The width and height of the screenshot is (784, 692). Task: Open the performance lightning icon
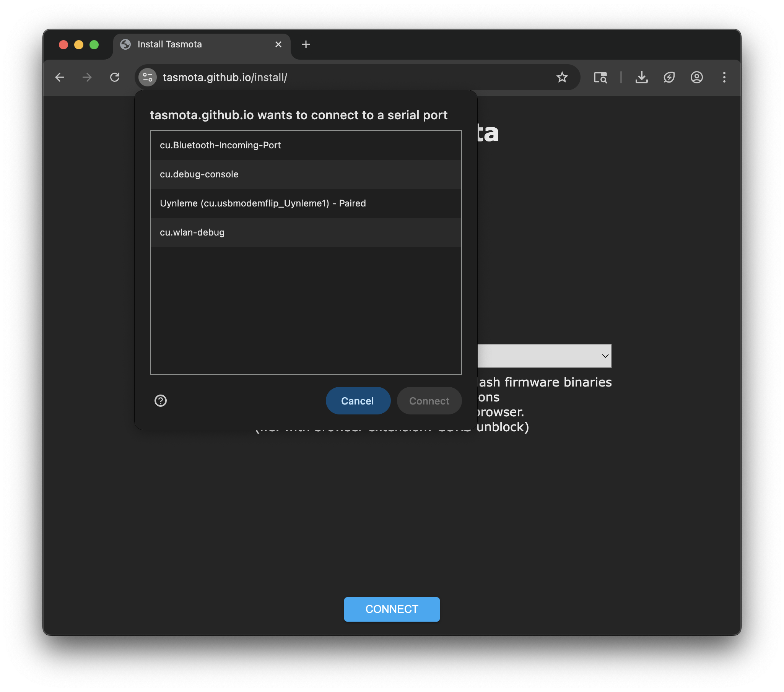pos(669,78)
